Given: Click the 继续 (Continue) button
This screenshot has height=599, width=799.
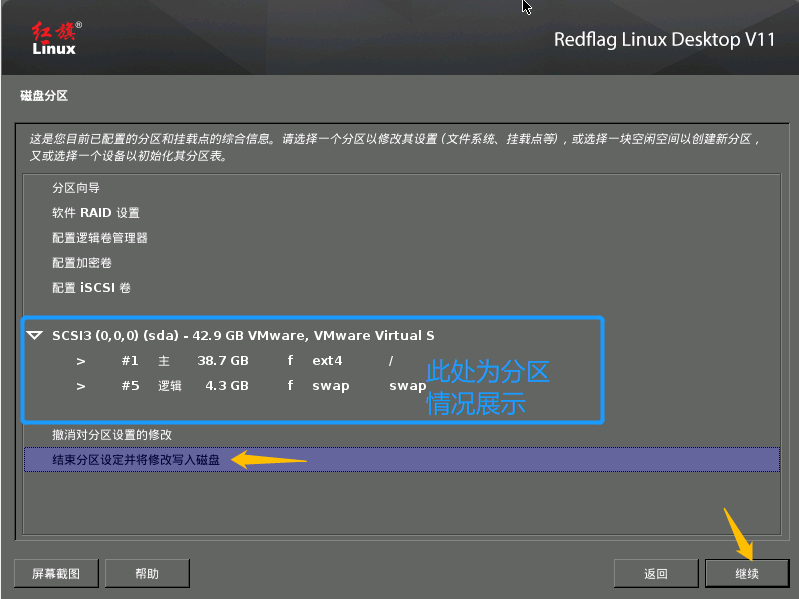Looking at the screenshot, I should click(x=747, y=574).
